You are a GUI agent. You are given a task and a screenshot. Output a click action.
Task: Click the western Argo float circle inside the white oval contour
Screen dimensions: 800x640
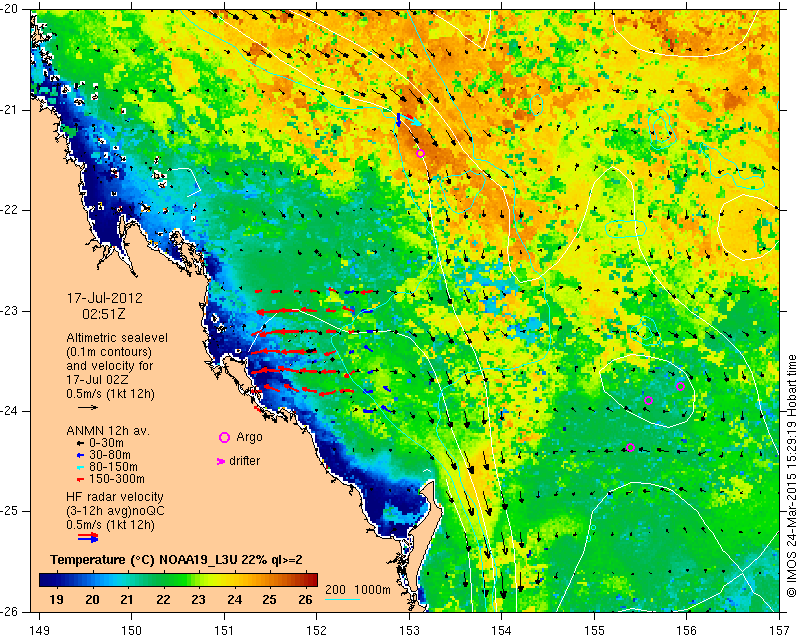click(648, 401)
